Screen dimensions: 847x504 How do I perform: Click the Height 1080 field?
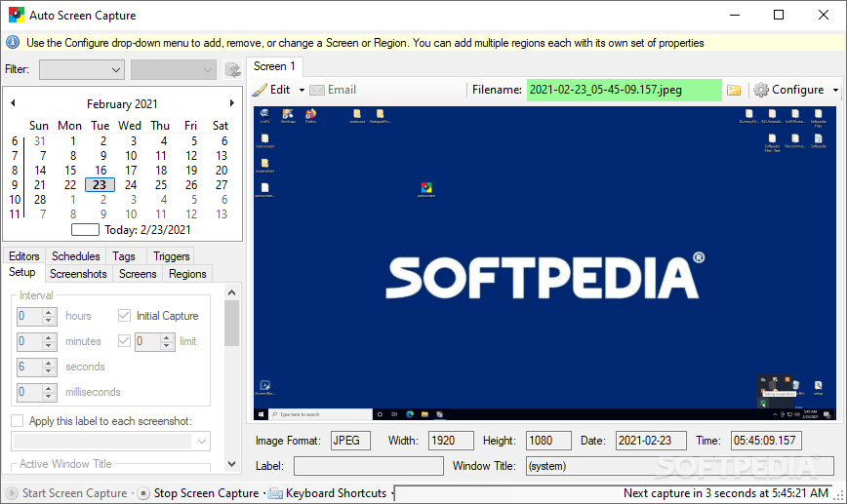[x=548, y=441]
